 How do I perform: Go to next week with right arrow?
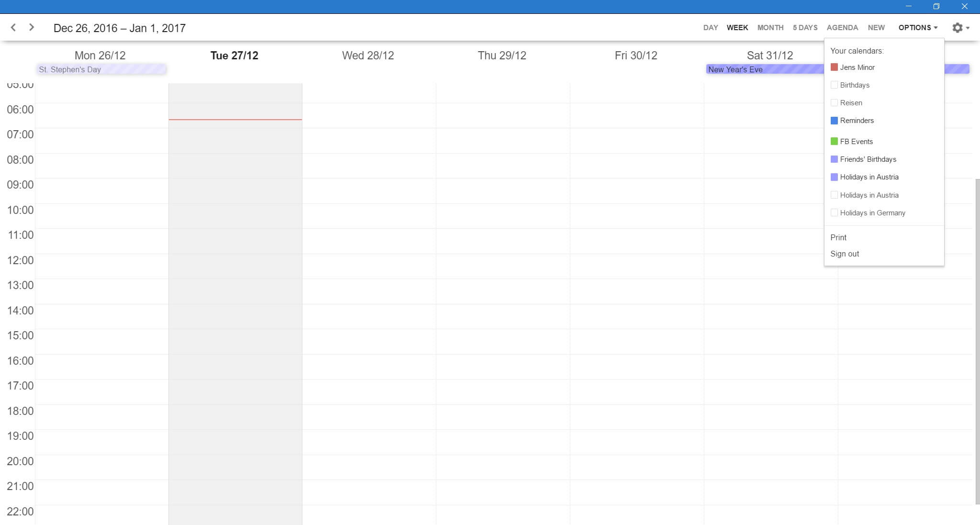(x=32, y=27)
